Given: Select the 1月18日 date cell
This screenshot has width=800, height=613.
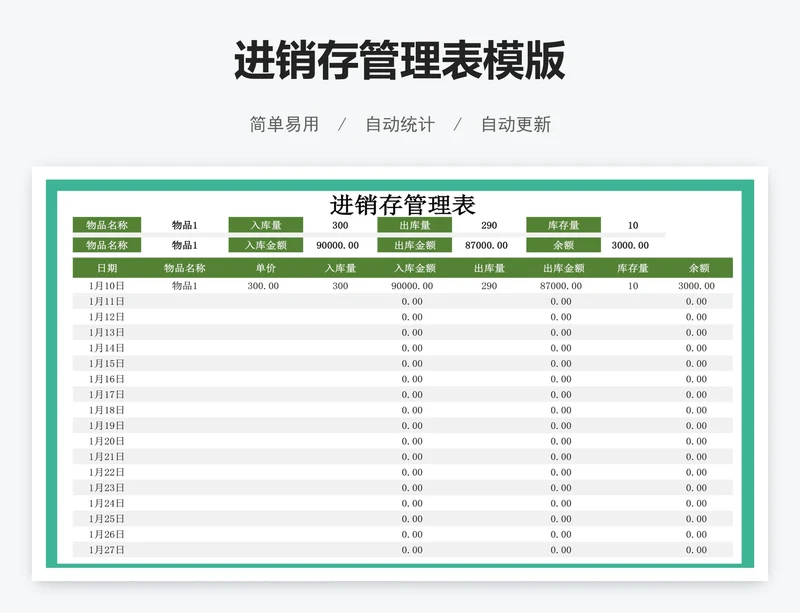Looking at the screenshot, I should coord(107,410).
